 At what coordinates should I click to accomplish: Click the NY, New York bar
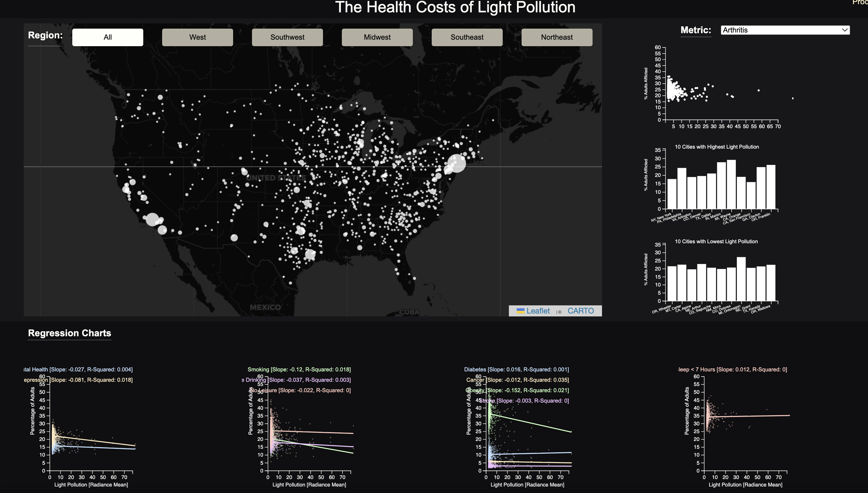(x=672, y=194)
